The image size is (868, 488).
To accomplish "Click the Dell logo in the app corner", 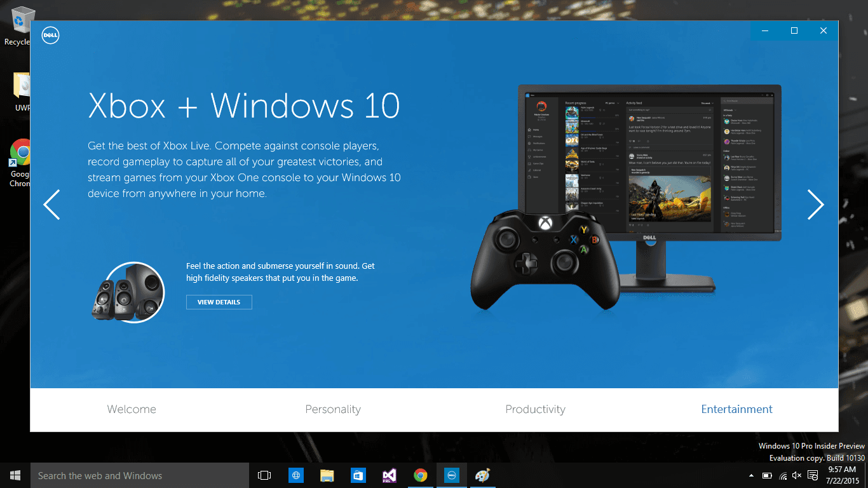I will (50, 35).
